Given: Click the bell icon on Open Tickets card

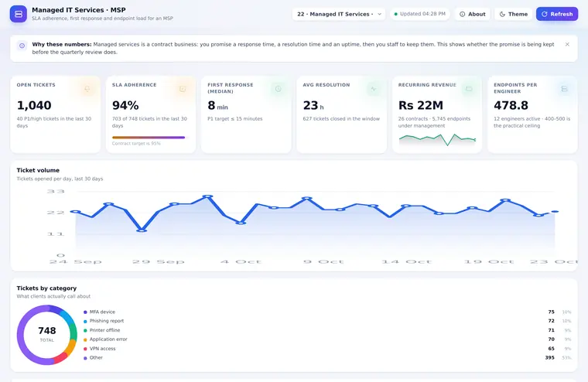Looking at the screenshot, I should tap(87, 89).
